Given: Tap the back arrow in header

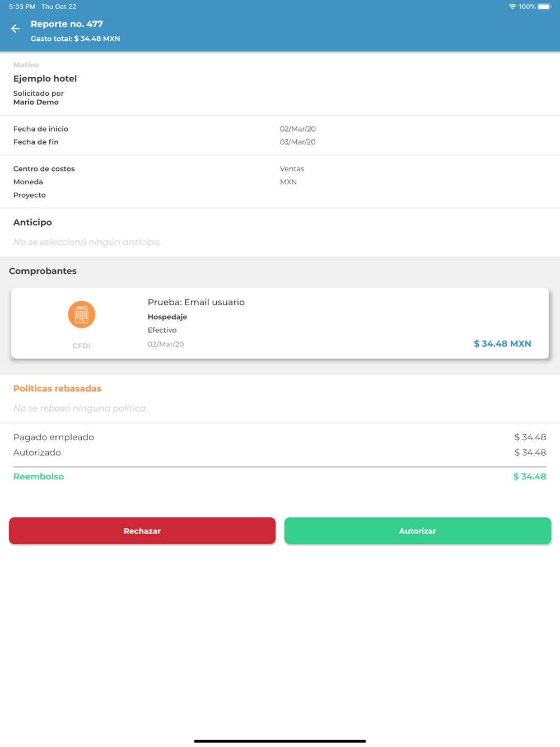Looking at the screenshot, I should pos(16,29).
